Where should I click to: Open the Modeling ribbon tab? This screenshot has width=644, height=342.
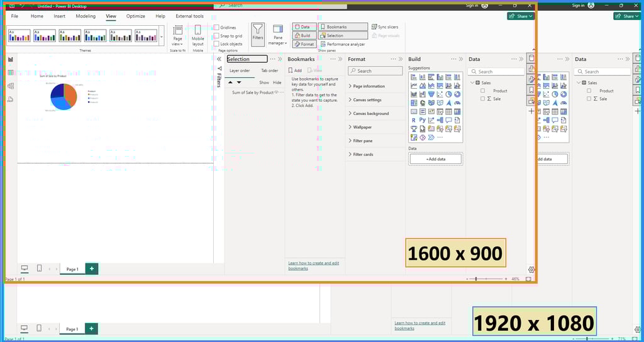(86, 16)
